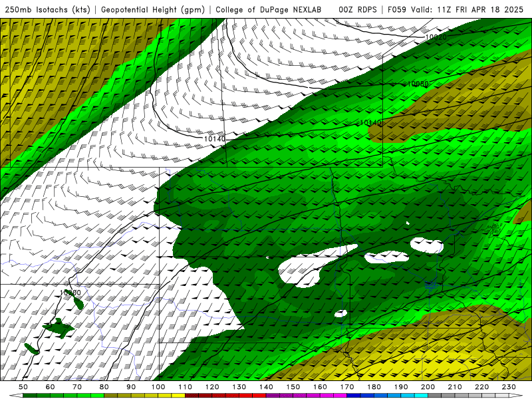The image size is (532, 399).
Task: Click the '80' legend value
Action: pyautogui.click(x=104, y=387)
